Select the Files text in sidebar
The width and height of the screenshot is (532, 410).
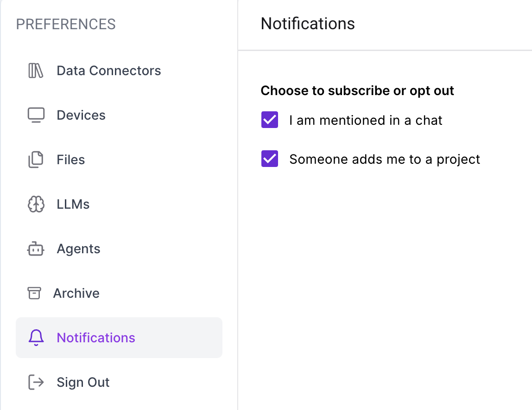(x=71, y=160)
